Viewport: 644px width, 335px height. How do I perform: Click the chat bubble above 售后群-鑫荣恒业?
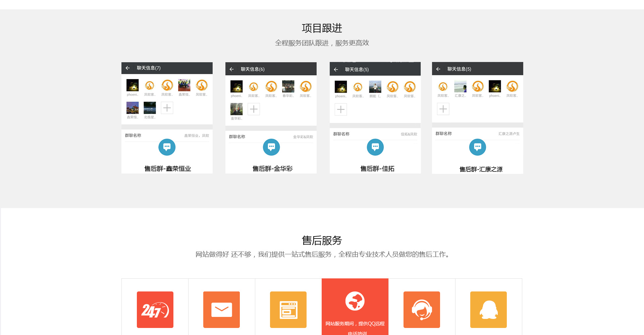click(x=167, y=147)
